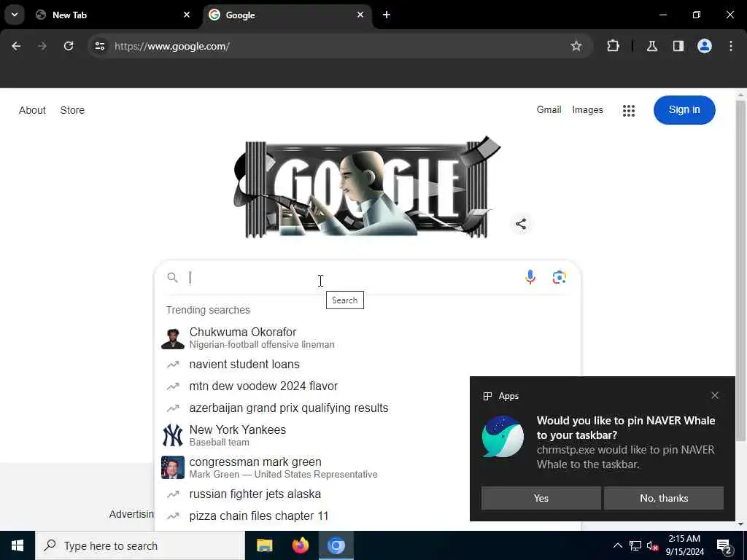This screenshot has height=560, width=747.
Task: Focus the Google search input field
Action: [352, 277]
